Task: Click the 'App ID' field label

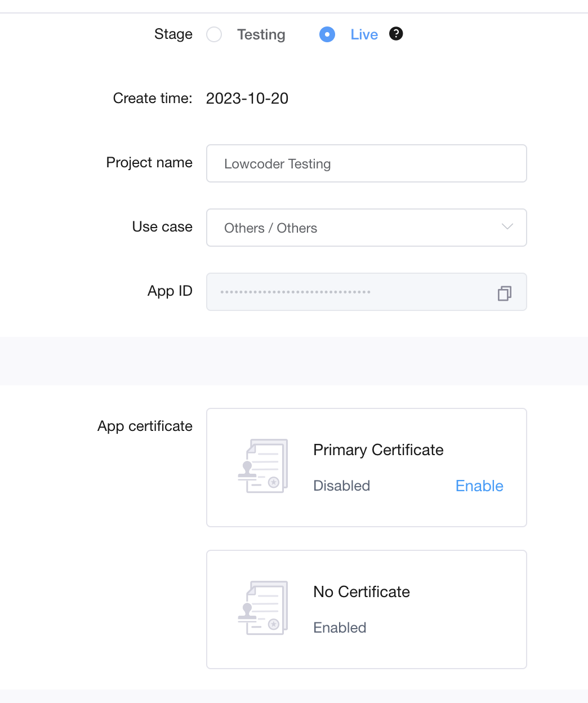Action: 170,291
